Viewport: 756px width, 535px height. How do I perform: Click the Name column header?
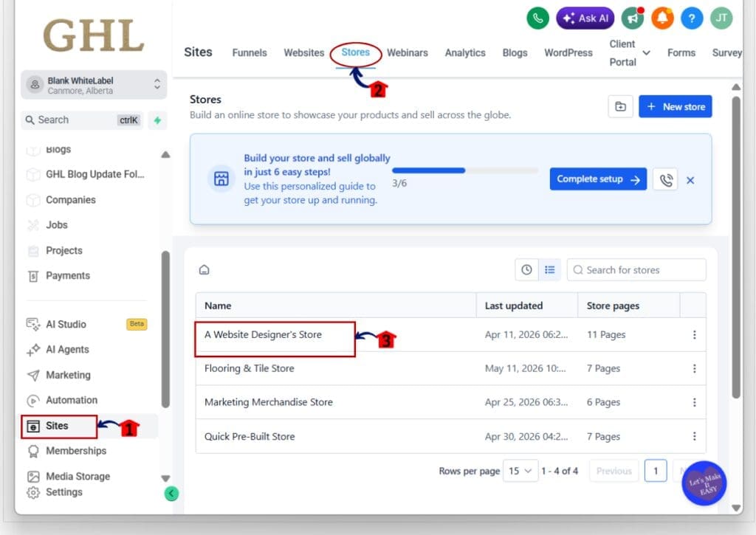[x=336, y=306]
